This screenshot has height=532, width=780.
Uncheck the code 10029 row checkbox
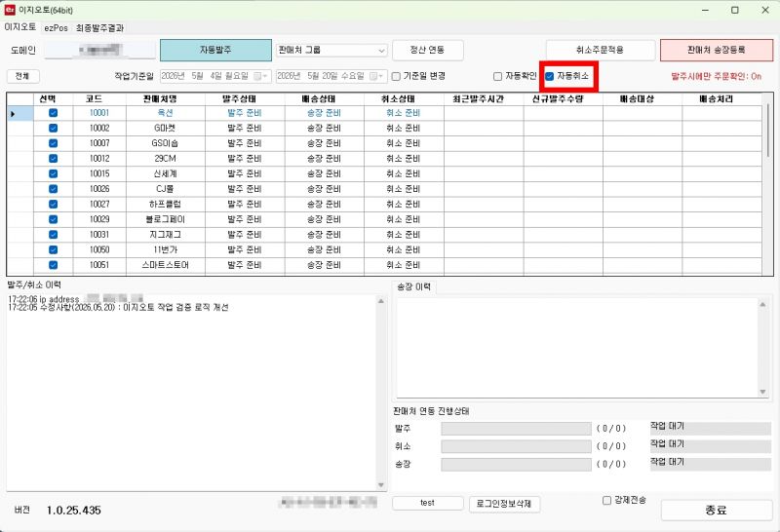(54, 219)
